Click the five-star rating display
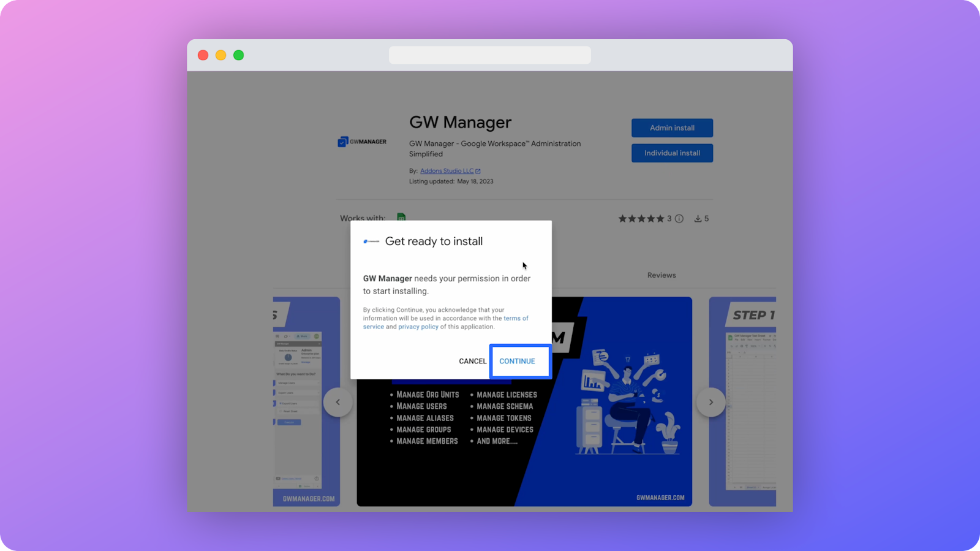 (641, 219)
